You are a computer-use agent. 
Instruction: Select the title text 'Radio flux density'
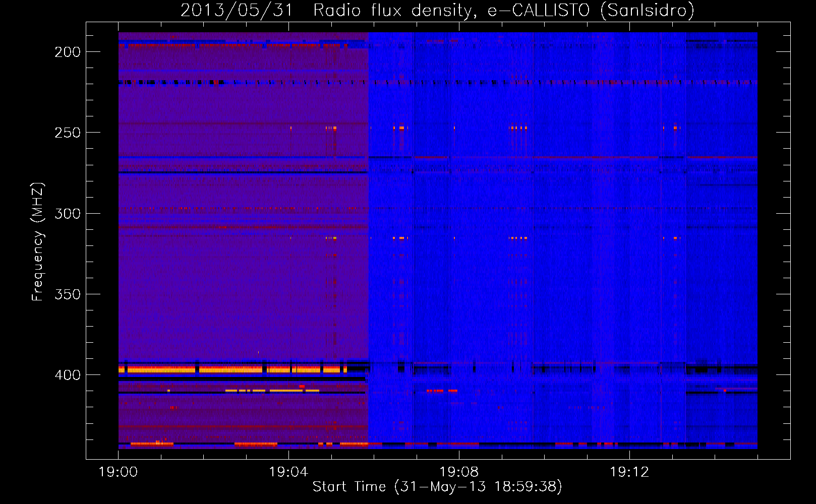(x=393, y=11)
